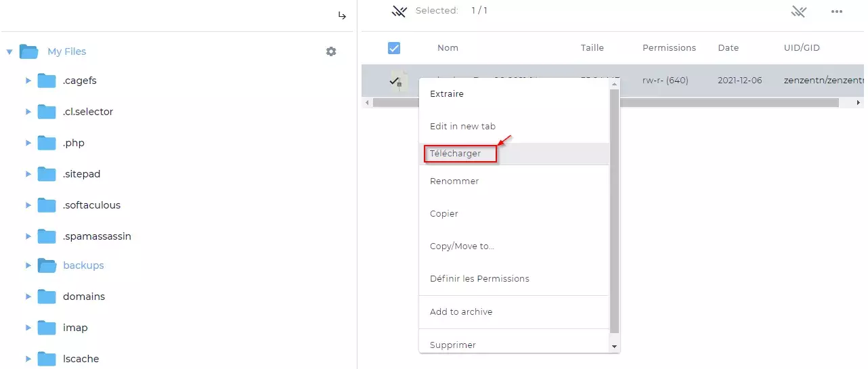Click the top-right deselect all icon
Screen dimensions: 868x369
coord(799,12)
